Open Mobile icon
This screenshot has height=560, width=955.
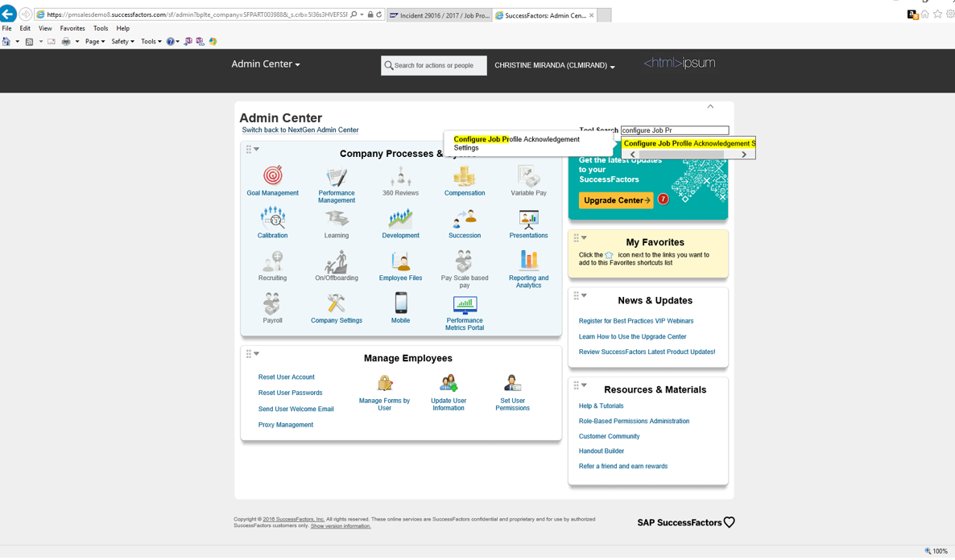[x=400, y=303]
